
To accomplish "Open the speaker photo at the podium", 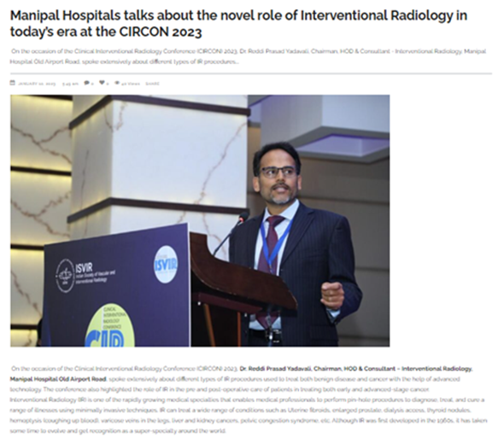I will click(x=200, y=220).
